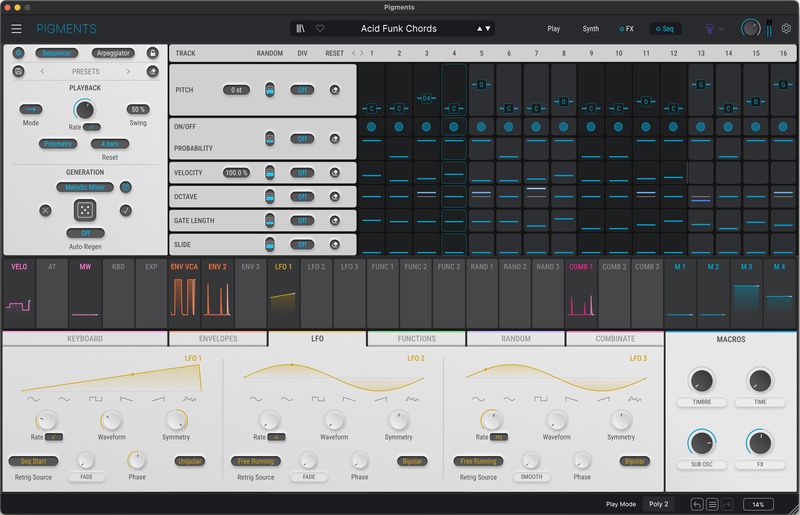Open LFO 2 Free Running retrig dropdown
The height and width of the screenshot is (515, 800).
(256, 461)
